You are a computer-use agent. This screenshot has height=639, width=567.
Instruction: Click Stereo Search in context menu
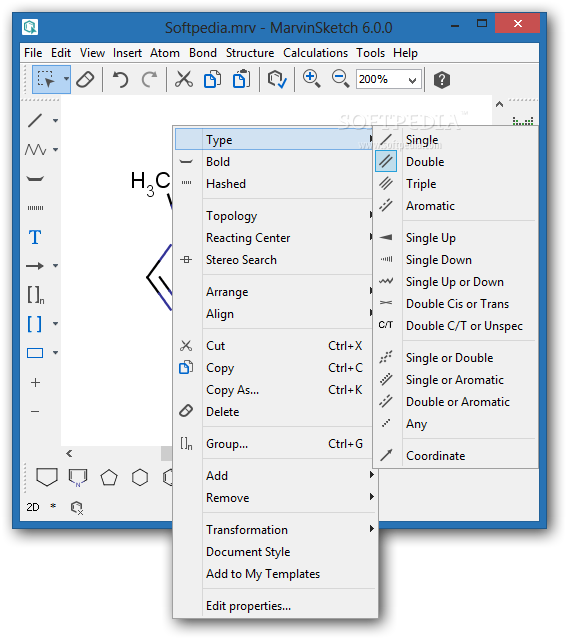click(274, 260)
